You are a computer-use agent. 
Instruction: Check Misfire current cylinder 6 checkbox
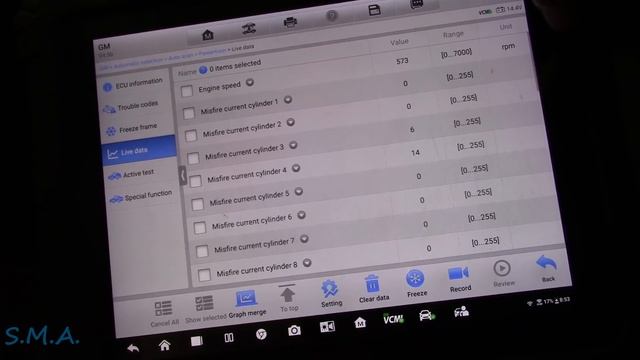(200, 227)
